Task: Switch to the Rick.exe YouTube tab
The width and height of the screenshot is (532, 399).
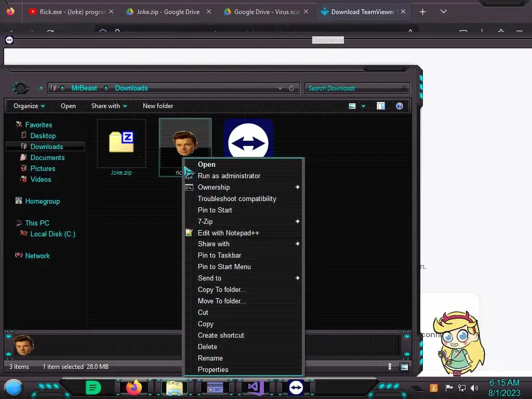Action: (x=71, y=12)
